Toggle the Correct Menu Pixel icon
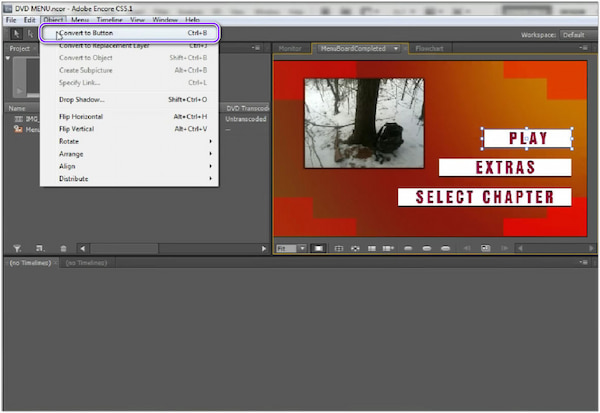Viewport: 600px width, 413px height. point(318,248)
